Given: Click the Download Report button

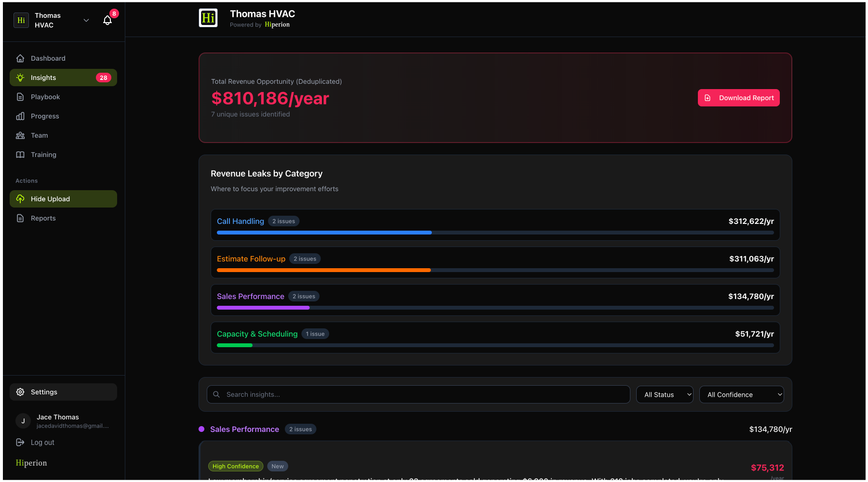Looking at the screenshot, I should [x=738, y=98].
